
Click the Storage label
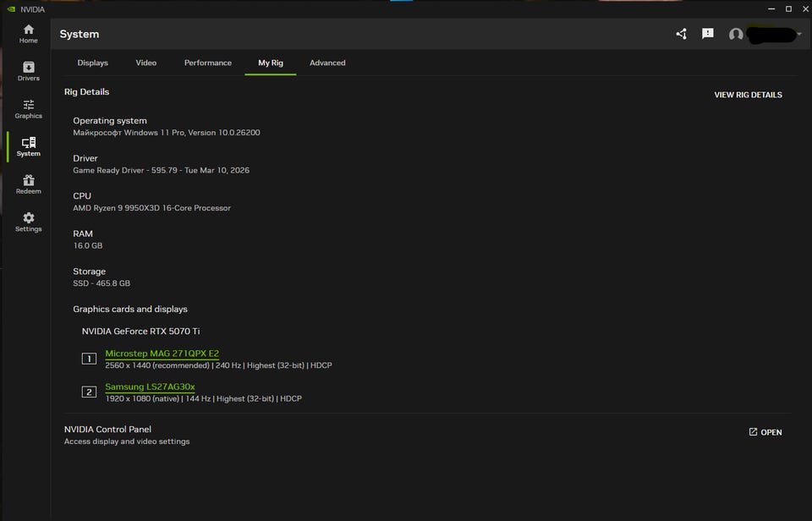click(89, 271)
